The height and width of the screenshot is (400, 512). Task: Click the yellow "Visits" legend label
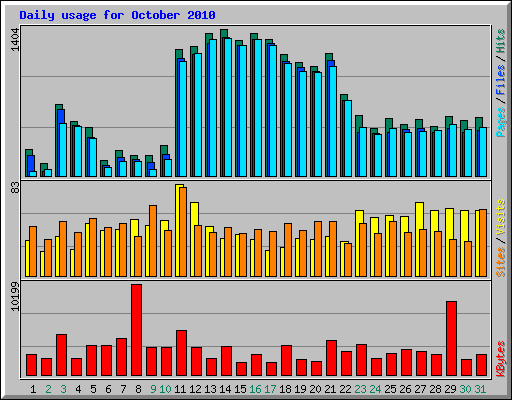[500, 218]
